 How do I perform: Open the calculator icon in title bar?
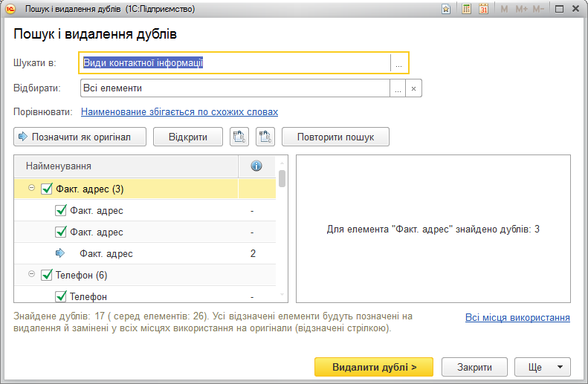[467, 9]
